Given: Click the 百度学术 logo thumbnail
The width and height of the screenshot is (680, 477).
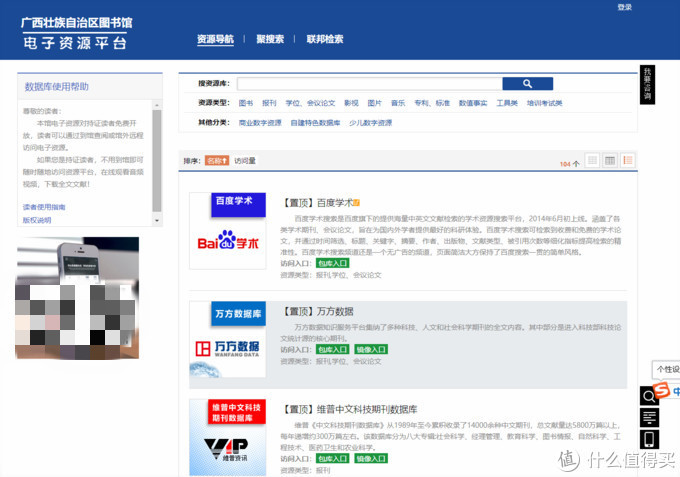Looking at the screenshot, I should 228,231.
